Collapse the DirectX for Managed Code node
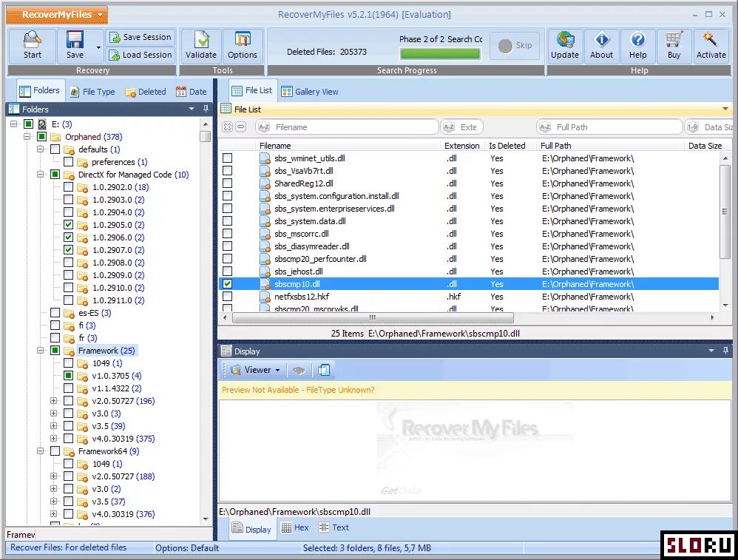 pos(41,175)
